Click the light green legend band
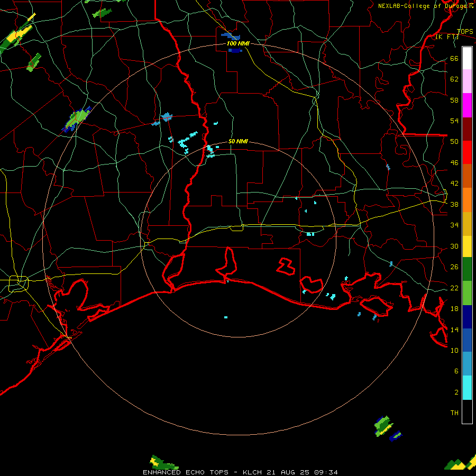476x476 pixels. point(467,293)
